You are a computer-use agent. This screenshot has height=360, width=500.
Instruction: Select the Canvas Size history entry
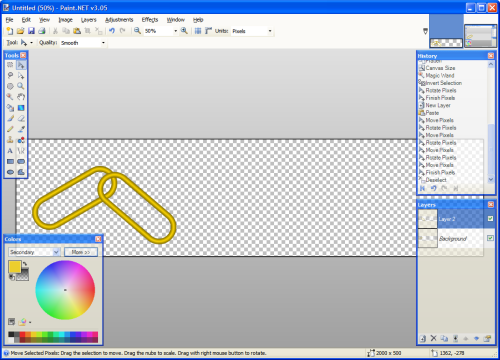(440, 68)
